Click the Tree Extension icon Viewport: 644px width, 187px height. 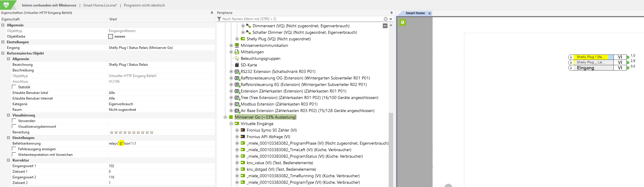pos(237,98)
